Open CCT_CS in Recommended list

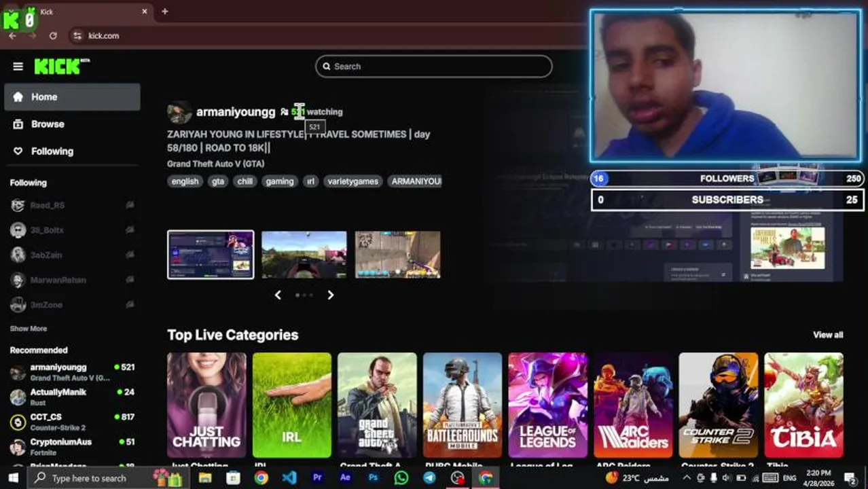point(72,422)
